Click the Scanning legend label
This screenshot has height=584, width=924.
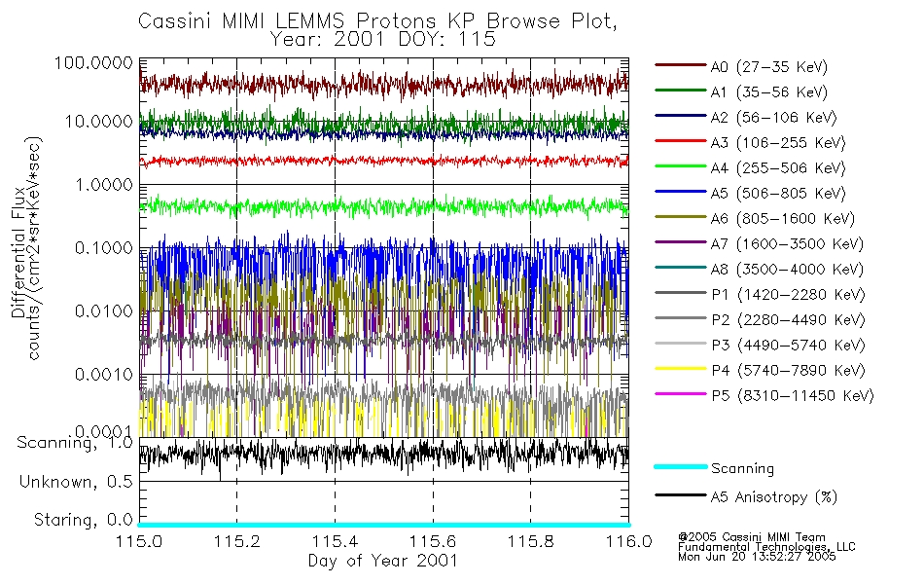[x=742, y=468]
